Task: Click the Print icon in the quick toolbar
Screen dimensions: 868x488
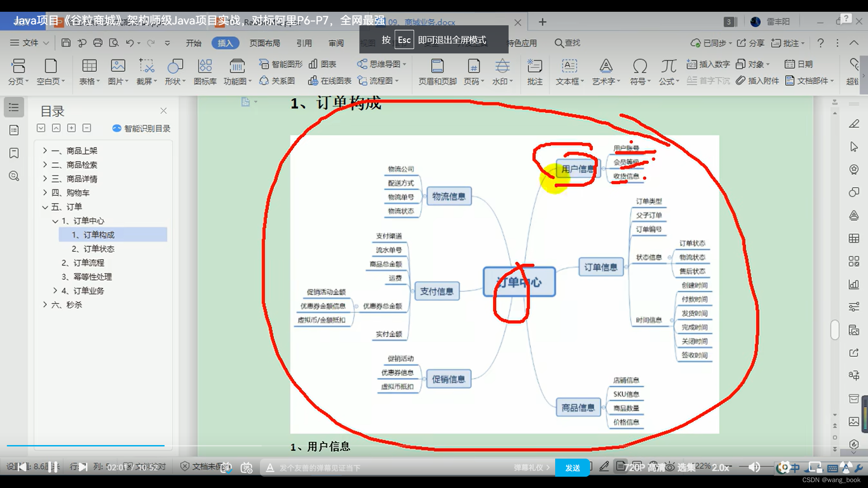Action: pyautogui.click(x=98, y=43)
